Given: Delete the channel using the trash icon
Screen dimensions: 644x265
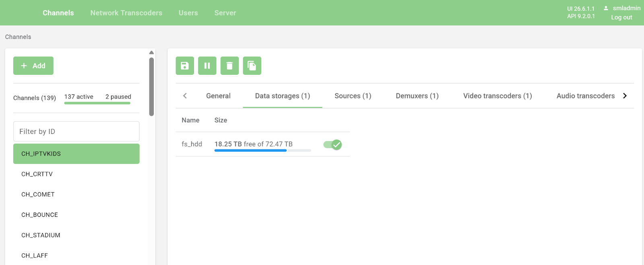Looking at the screenshot, I should click(229, 66).
